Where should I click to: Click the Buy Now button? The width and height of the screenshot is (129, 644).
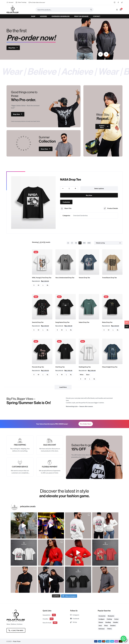89,195
